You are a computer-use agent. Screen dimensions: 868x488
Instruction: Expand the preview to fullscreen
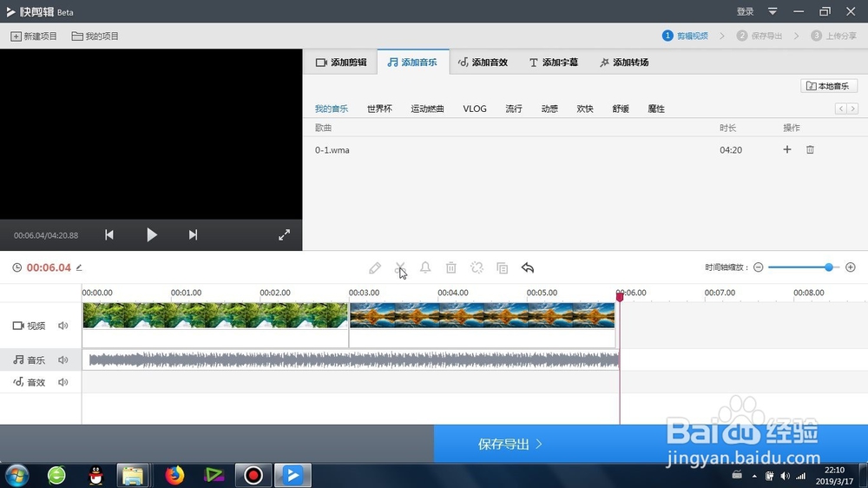tap(284, 234)
